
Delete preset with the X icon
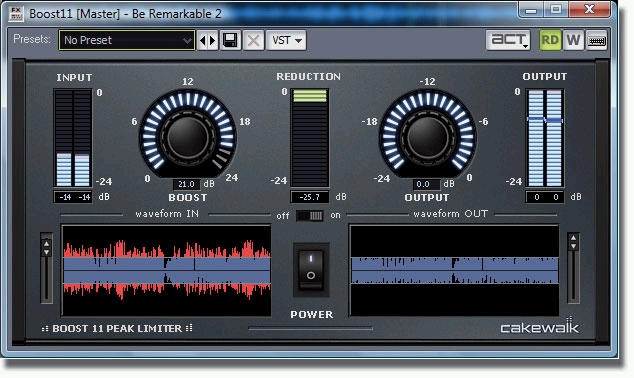coord(254,40)
